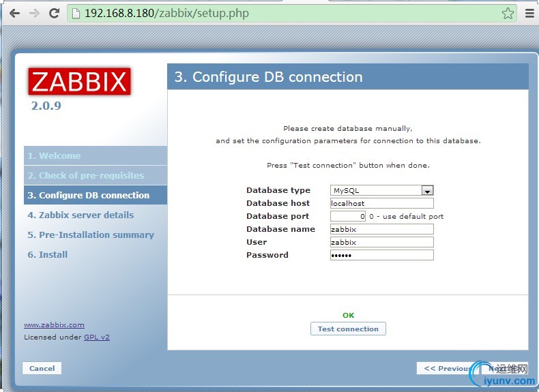The image size is (539, 392).
Task: Click the browser forward arrow
Action: coord(34,14)
